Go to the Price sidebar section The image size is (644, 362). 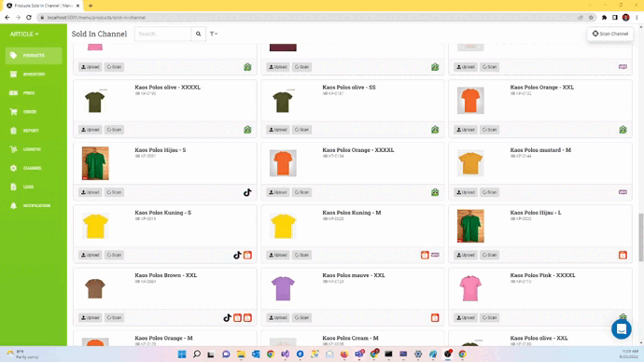34,93
